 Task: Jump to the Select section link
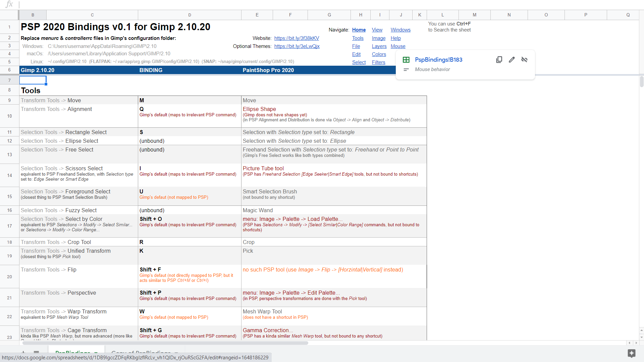pyautogui.click(x=359, y=62)
